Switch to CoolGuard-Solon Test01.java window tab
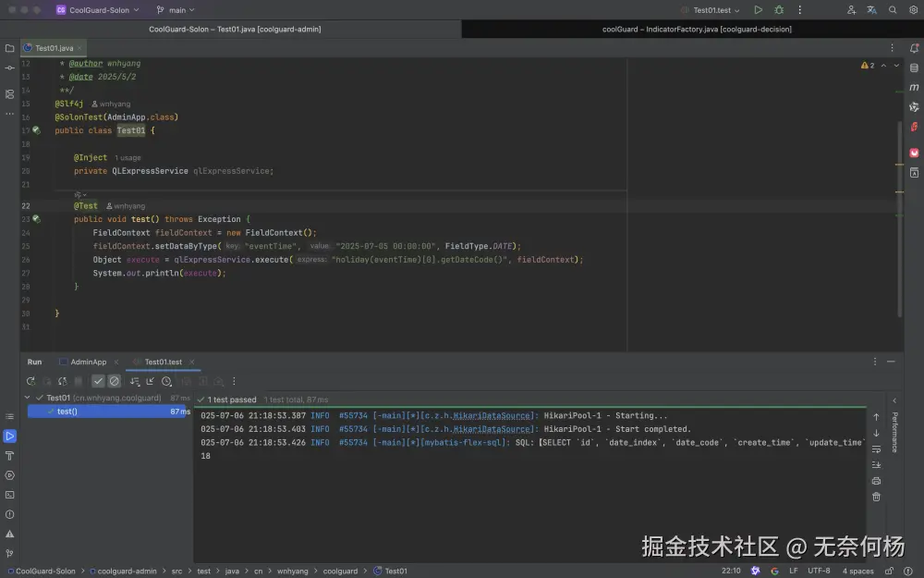Viewport: 924px width, 578px height. click(x=235, y=29)
